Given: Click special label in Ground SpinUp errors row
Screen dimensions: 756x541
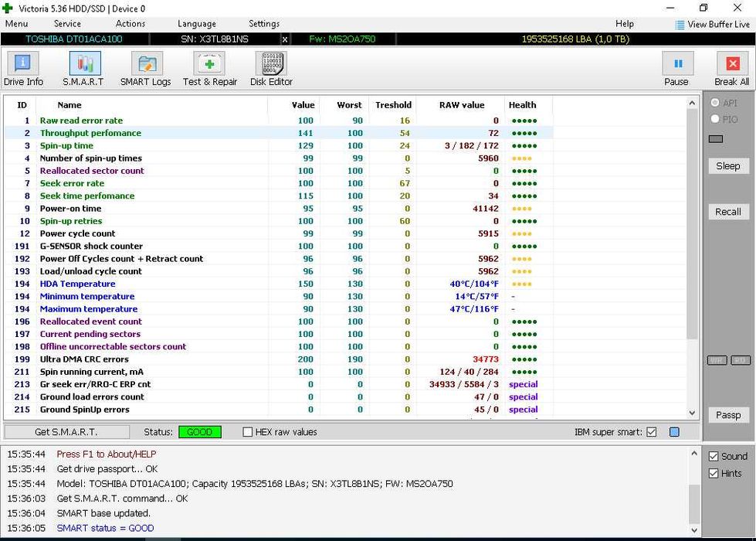Looking at the screenshot, I should point(523,410).
